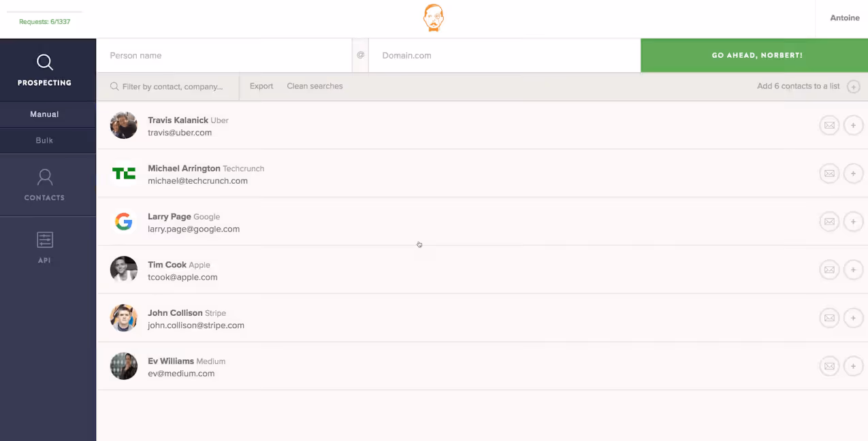The height and width of the screenshot is (441, 868).
Task: Click Add 6 contacts to a list
Action: 799,86
